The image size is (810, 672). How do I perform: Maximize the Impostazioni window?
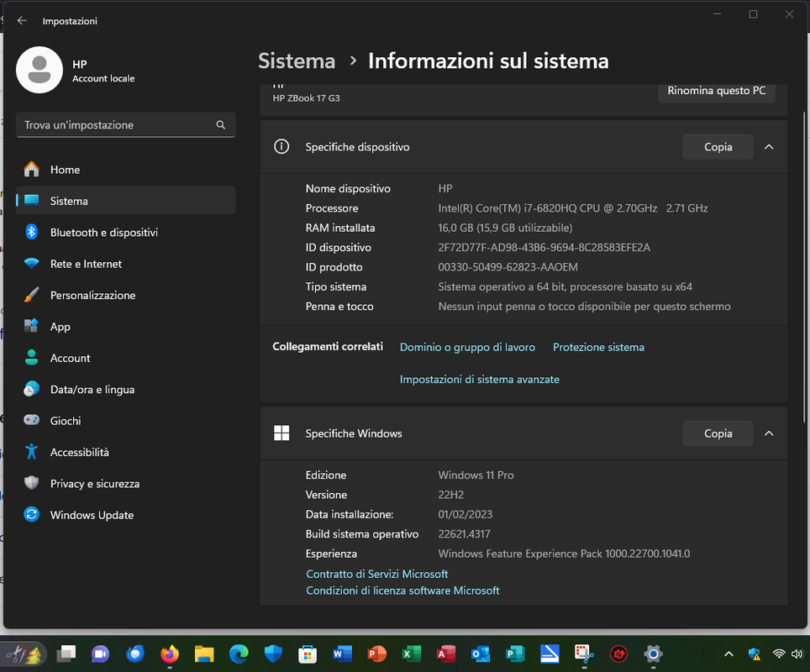(753, 14)
